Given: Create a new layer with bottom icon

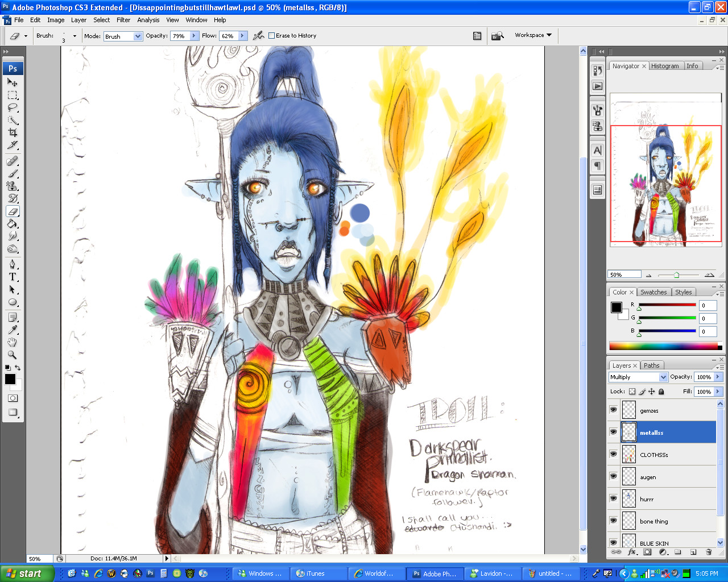Looking at the screenshot, I should [693, 552].
